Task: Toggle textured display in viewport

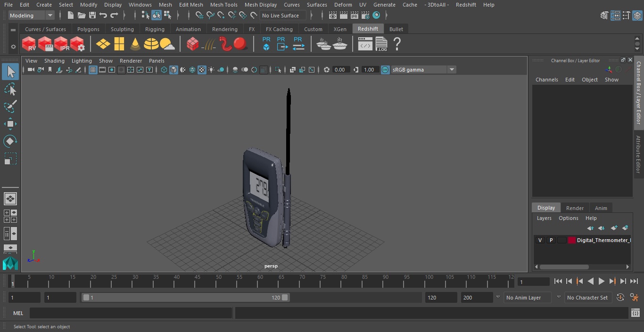Action: pos(202,70)
